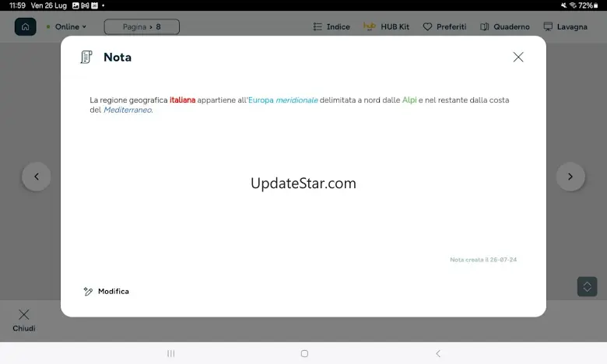
Task: Close the Nota dialog
Action: [518, 58]
